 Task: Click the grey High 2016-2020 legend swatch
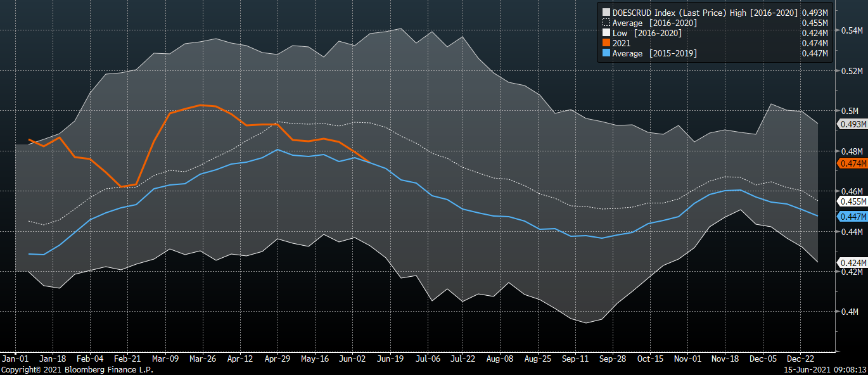606,12
